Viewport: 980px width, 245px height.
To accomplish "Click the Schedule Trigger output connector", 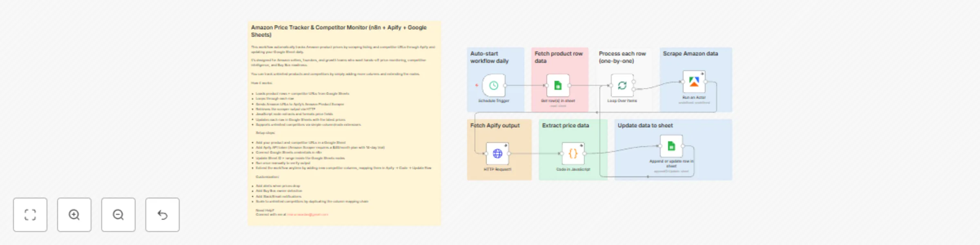I will click(x=506, y=85).
